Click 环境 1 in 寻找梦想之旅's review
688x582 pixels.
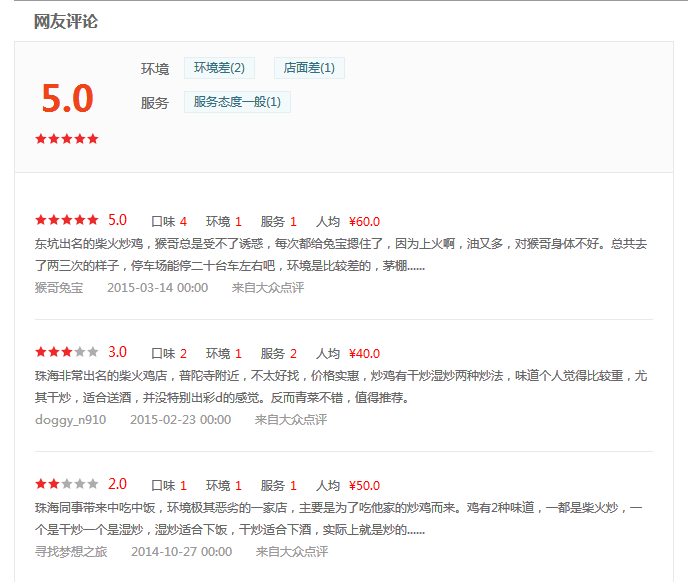(x=224, y=486)
